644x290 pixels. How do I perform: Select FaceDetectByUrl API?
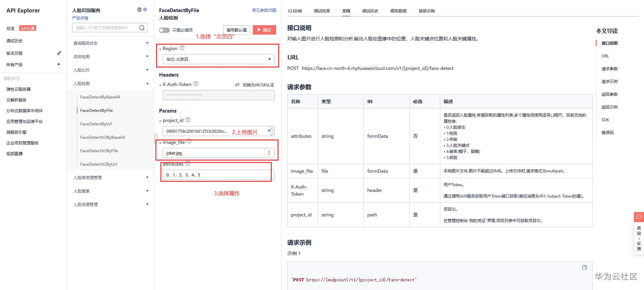pyautogui.click(x=96, y=124)
